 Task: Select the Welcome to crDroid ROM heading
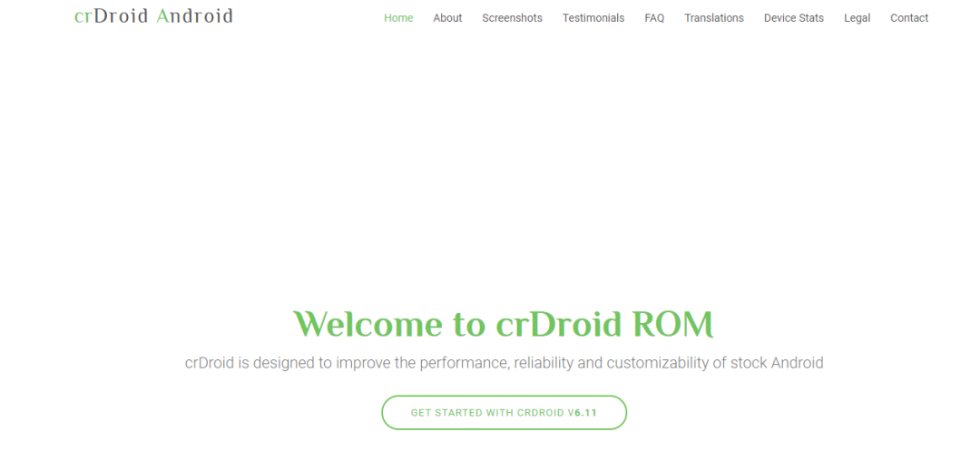point(504,324)
